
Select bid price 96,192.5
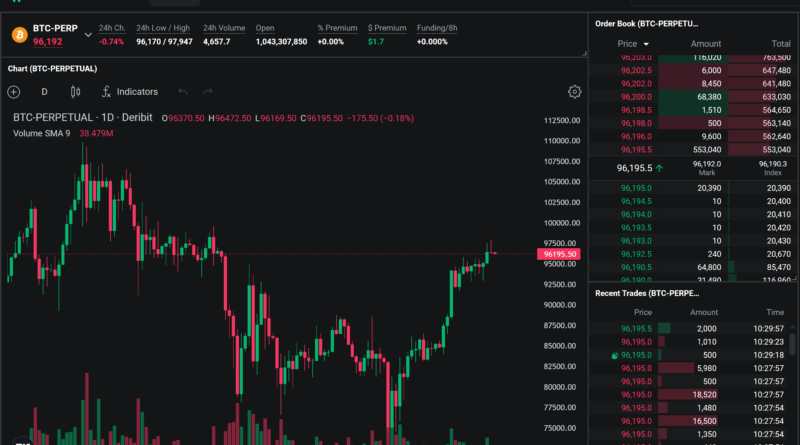636,254
